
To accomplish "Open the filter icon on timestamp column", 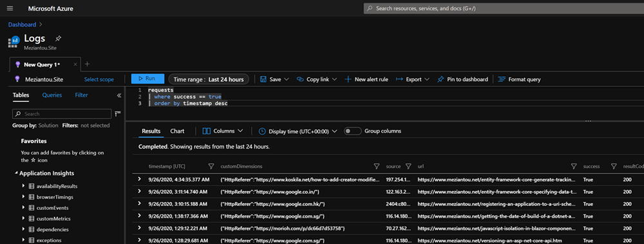I will (211, 166).
